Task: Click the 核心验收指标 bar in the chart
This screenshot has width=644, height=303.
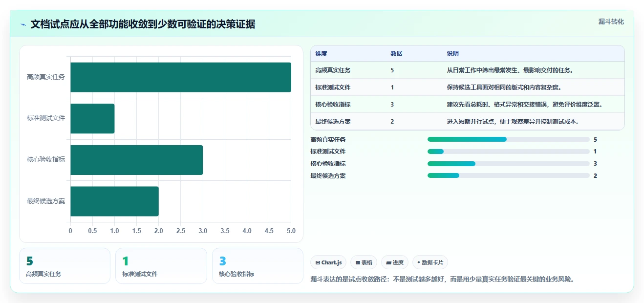Action: (136, 160)
